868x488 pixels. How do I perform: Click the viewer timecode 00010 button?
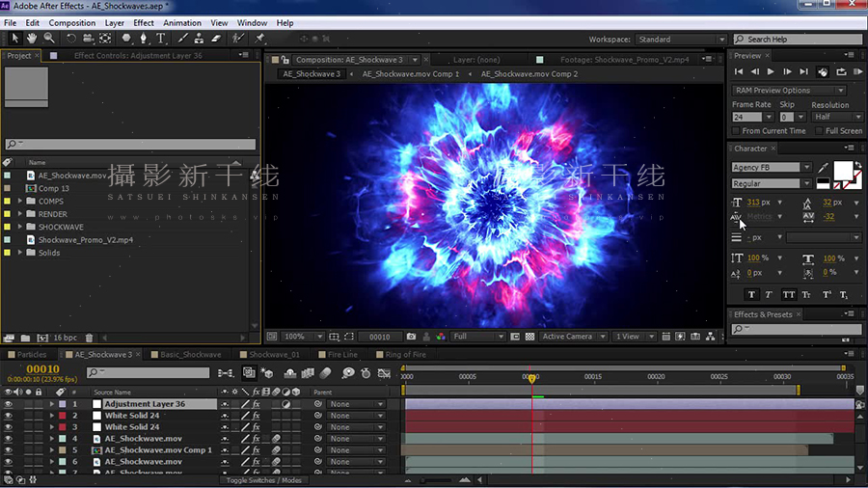coord(380,337)
